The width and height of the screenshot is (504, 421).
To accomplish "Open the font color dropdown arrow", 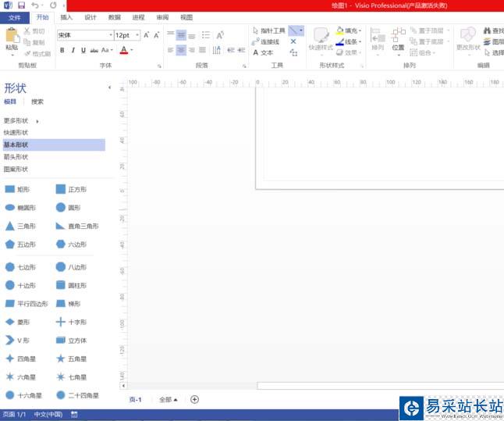I will click(132, 50).
